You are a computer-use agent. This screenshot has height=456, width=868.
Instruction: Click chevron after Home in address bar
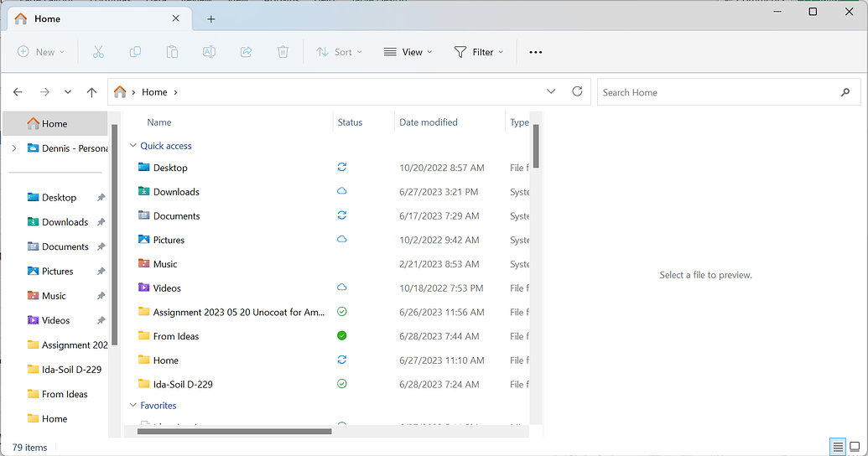(175, 92)
